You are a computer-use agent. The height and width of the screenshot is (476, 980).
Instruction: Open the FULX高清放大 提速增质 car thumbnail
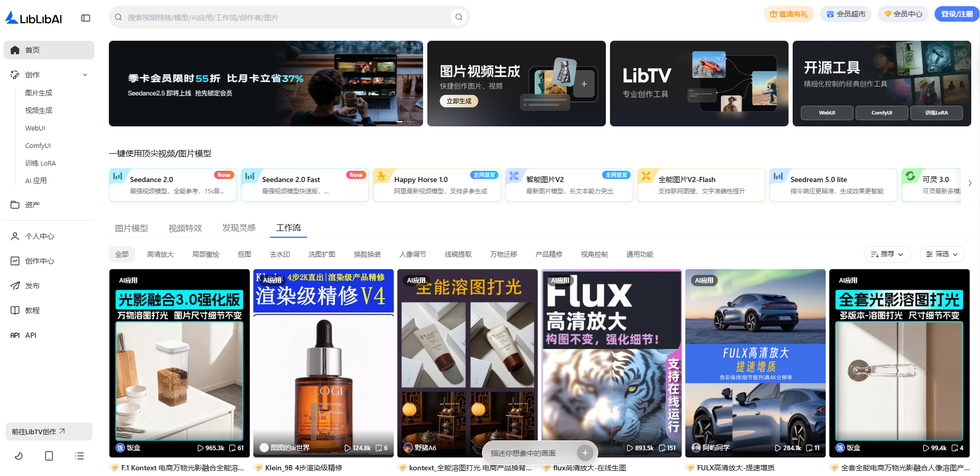[756, 363]
